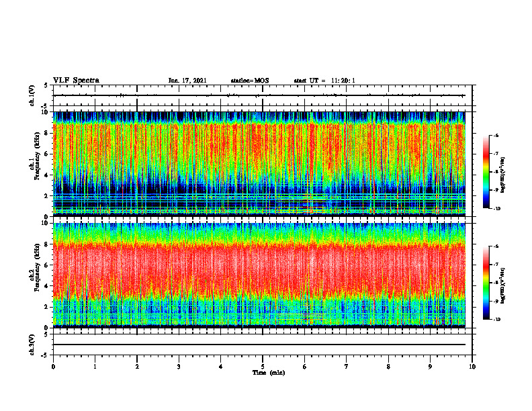Click the "6" kHz tick of ch.2 spectrogram
The image size is (532, 411).
tap(47, 265)
